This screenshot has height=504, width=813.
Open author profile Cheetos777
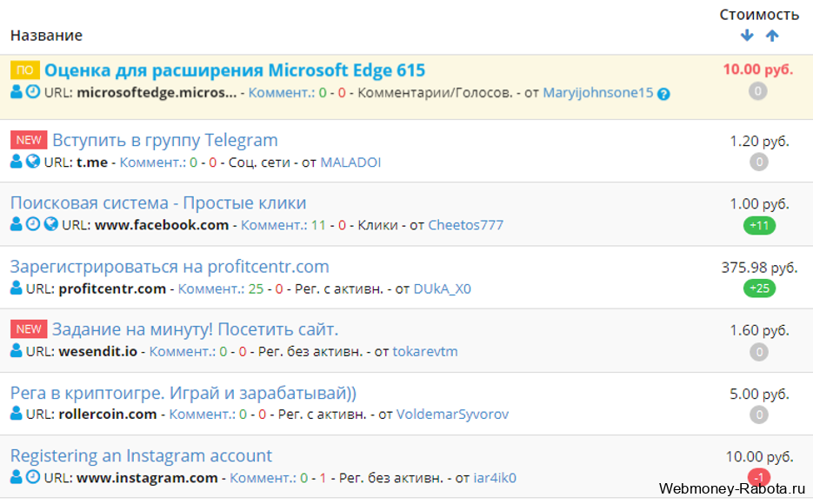(x=465, y=225)
